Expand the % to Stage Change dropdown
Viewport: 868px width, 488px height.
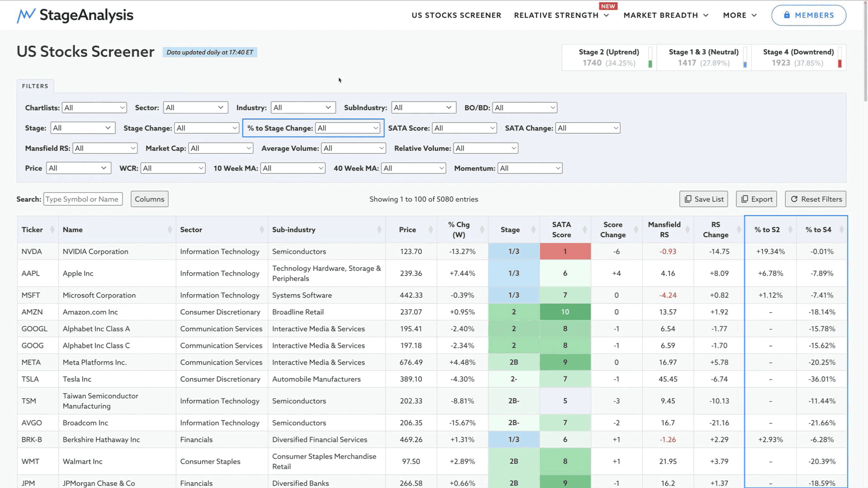(x=347, y=128)
